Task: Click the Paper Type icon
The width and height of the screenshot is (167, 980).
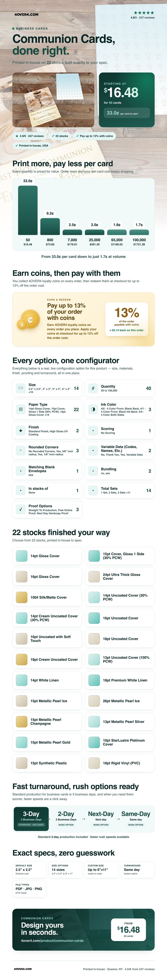Action: click(21, 409)
